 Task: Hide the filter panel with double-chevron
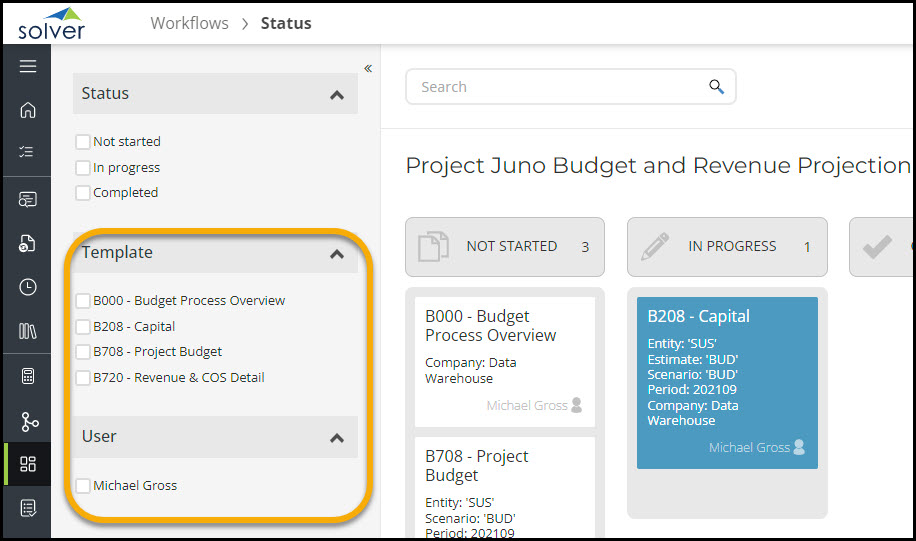point(368,68)
